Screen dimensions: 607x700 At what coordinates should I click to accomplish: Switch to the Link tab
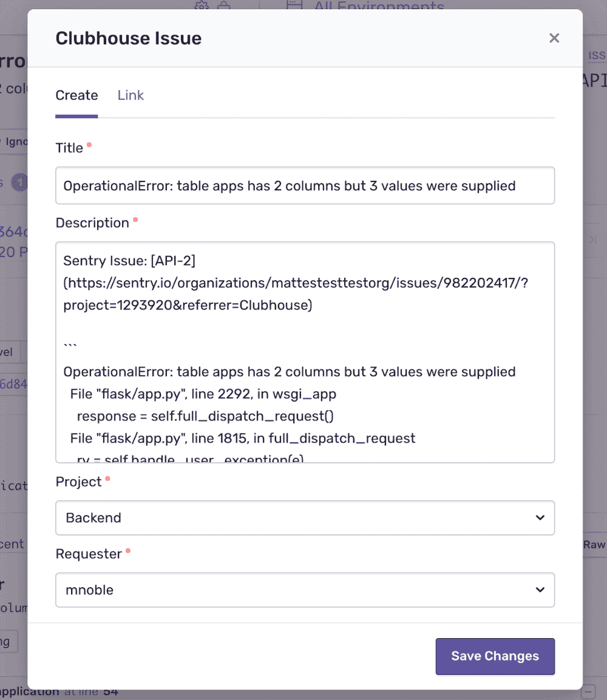click(131, 95)
